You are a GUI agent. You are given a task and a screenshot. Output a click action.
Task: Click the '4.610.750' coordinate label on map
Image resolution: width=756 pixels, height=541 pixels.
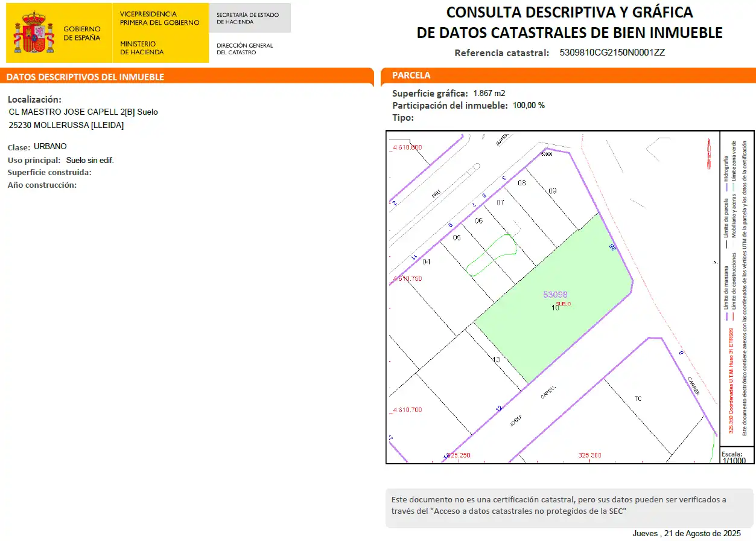click(x=407, y=279)
